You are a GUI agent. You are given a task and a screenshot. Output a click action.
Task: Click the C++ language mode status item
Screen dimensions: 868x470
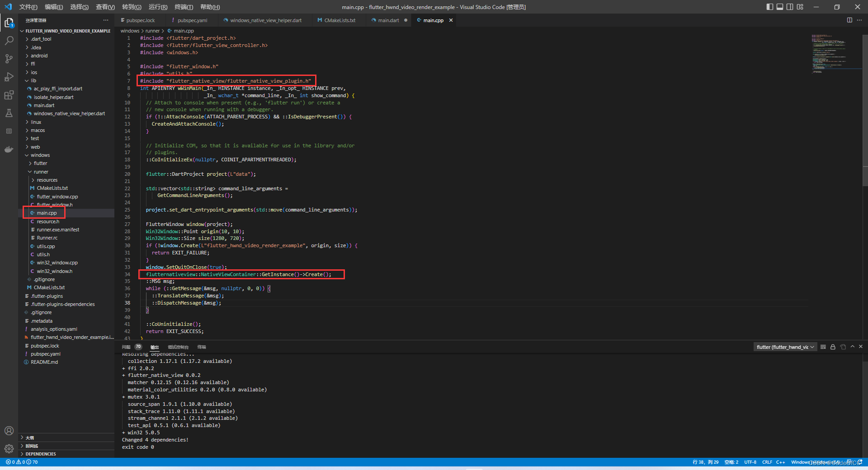pos(781,462)
